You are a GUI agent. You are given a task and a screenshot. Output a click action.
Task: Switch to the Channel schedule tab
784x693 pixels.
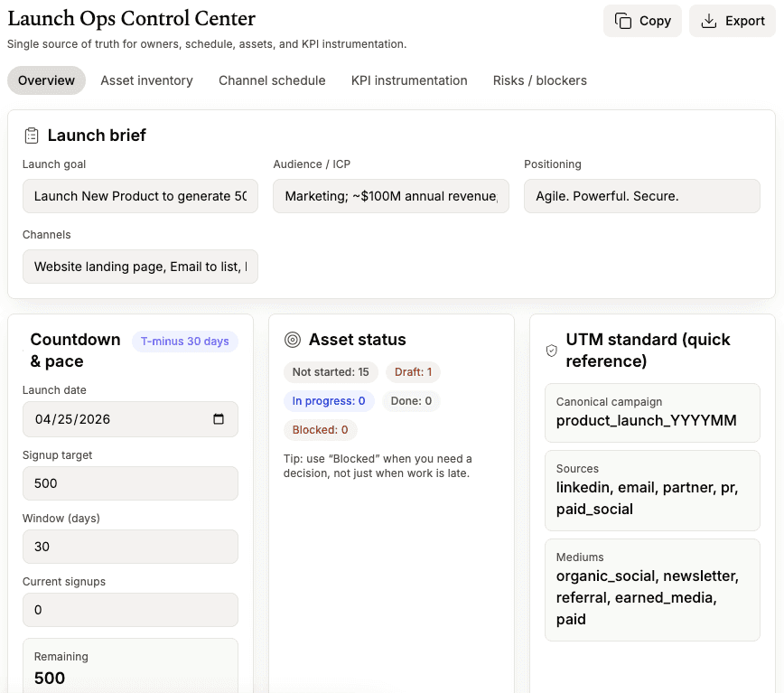pos(272,80)
